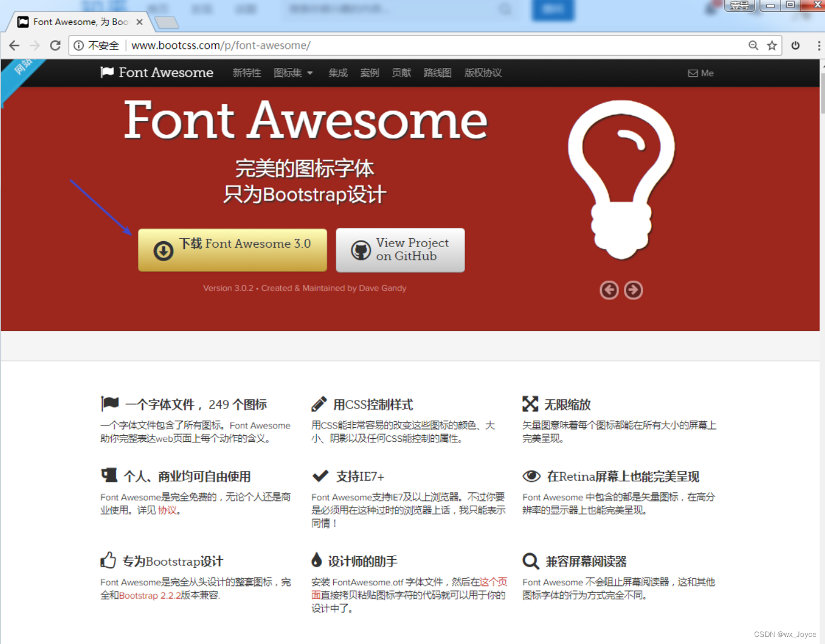Click the fullscreen icon beside 无限缩放
The height and width of the screenshot is (644, 825).
click(x=530, y=404)
